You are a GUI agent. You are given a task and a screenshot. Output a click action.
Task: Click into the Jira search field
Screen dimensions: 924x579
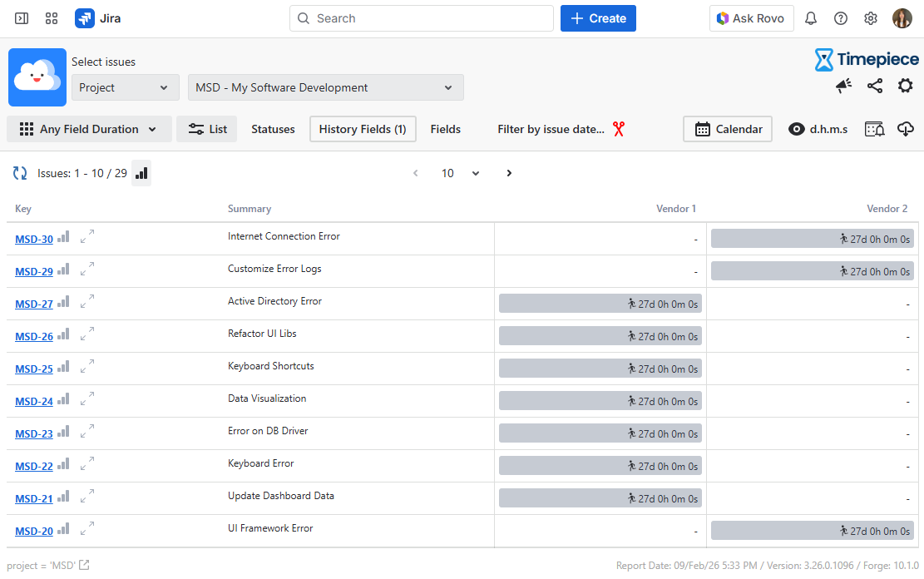click(x=421, y=18)
